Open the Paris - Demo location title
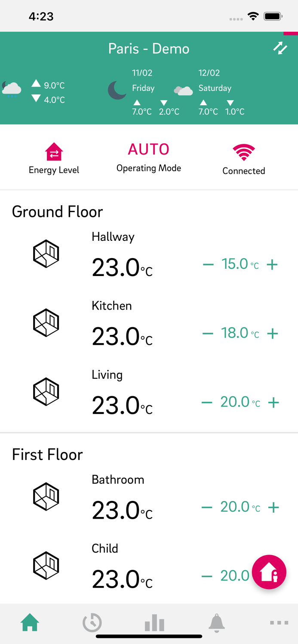 (149, 49)
